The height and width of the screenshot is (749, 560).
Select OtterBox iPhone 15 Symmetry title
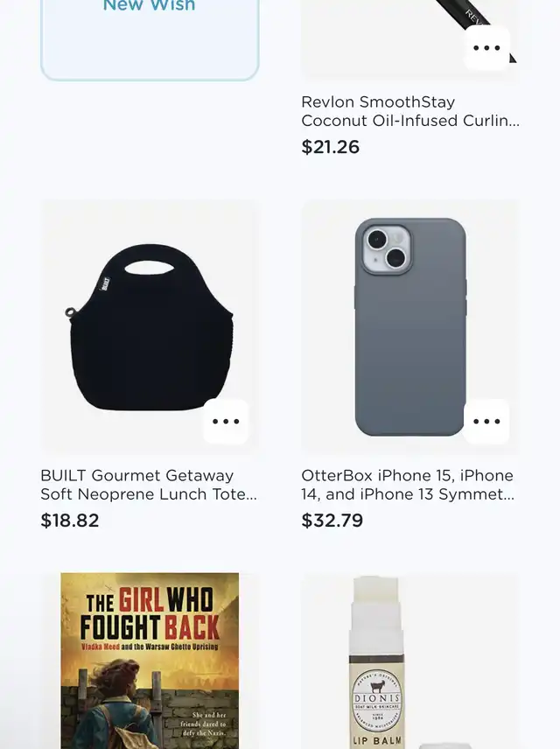tap(408, 485)
